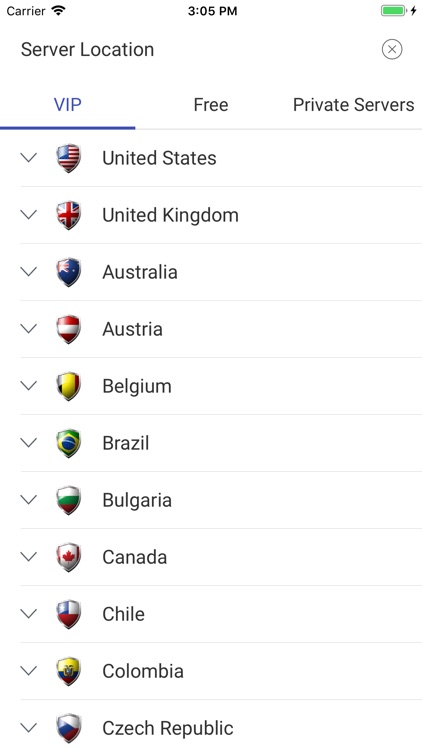Select the Canada location row
This screenshot has width=422, height=750.
click(x=221, y=557)
